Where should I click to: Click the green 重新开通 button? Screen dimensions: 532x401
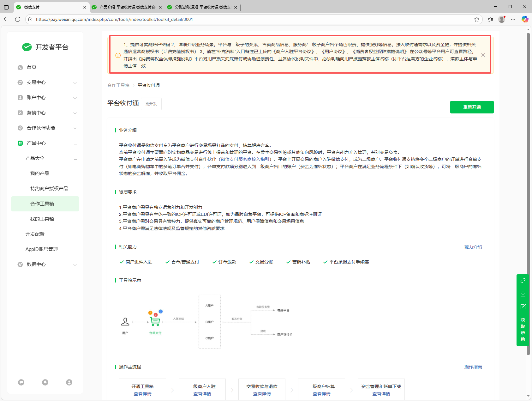(x=472, y=107)
